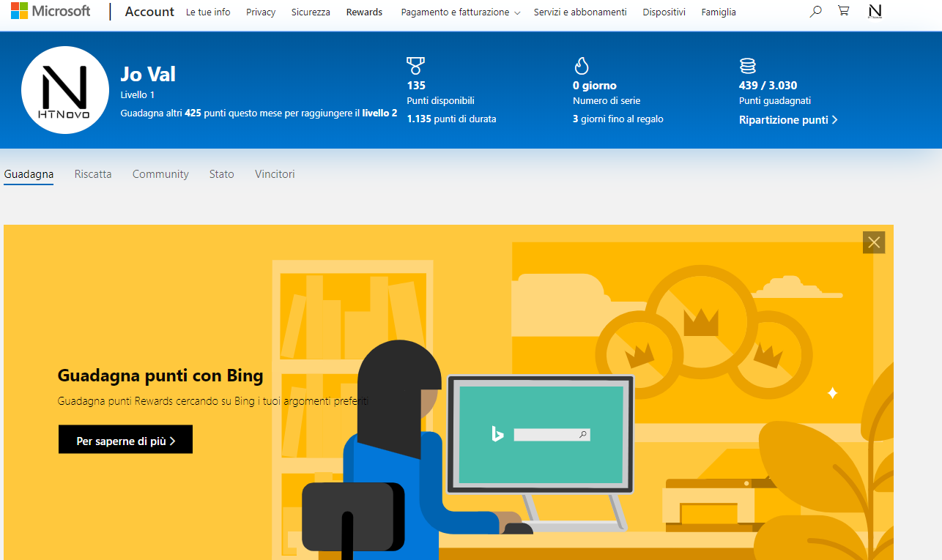Open Dispositivi menu item
This screenshot has height=560, width=942.
pos(664,12)
